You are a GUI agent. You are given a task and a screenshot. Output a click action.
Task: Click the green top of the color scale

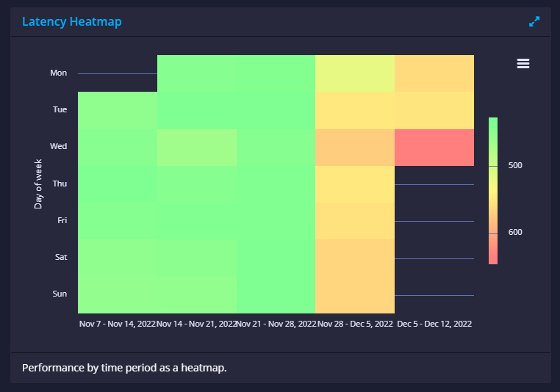coord(493,122)
